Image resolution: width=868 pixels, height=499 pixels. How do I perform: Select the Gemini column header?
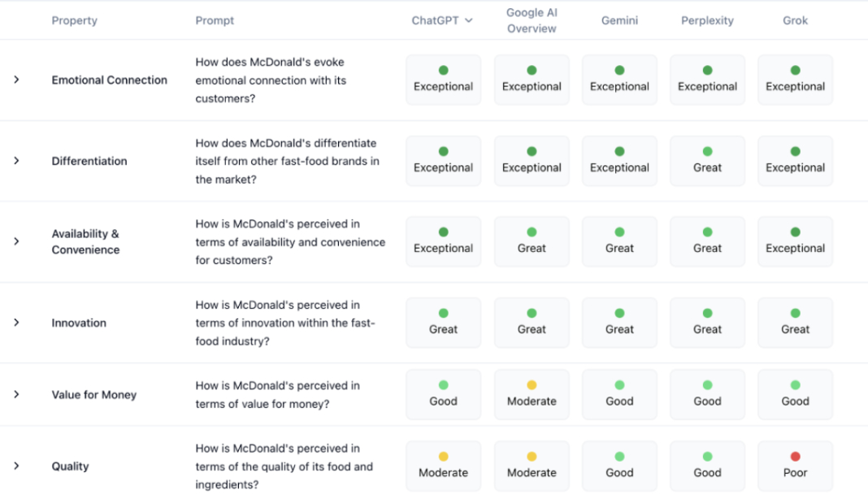(619, 20)
